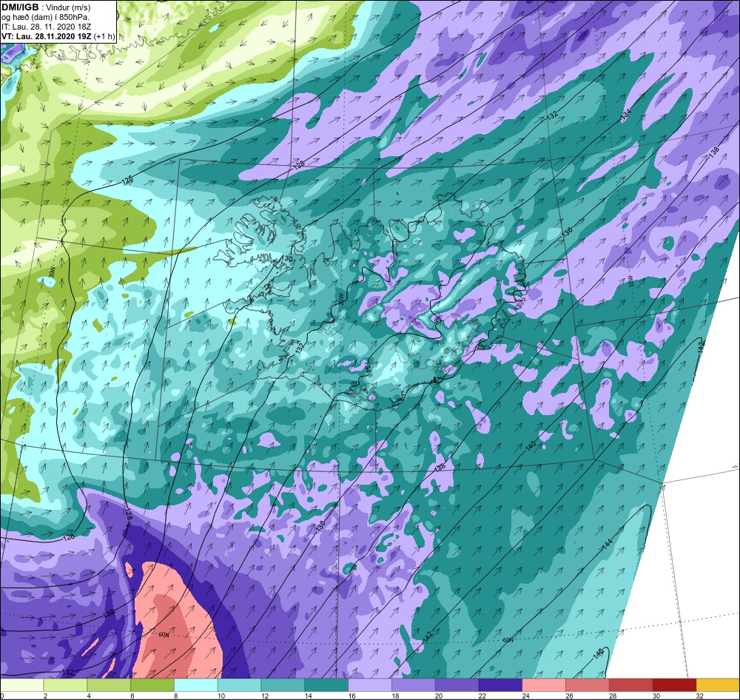740x700 pixels.
Task: Click the '146' height contour label
Action: [x=599, y=654]
